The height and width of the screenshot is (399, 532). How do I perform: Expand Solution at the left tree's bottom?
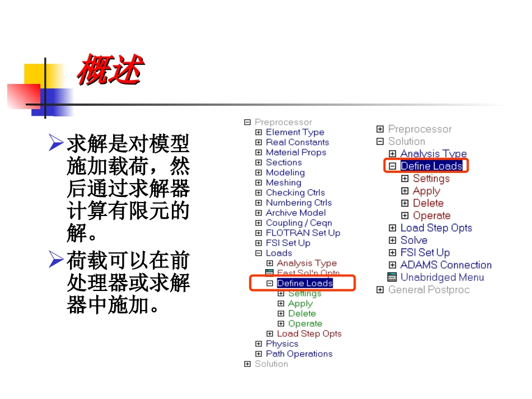point(248,364)
